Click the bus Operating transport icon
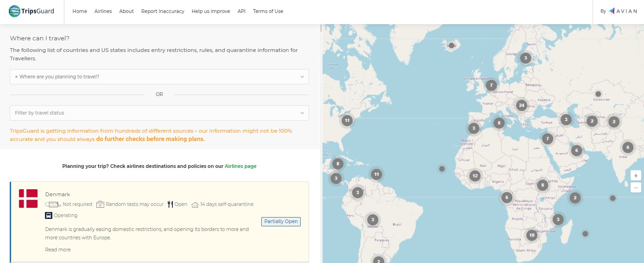Viewport: 644px width, 263px height. tap(49, 215)
